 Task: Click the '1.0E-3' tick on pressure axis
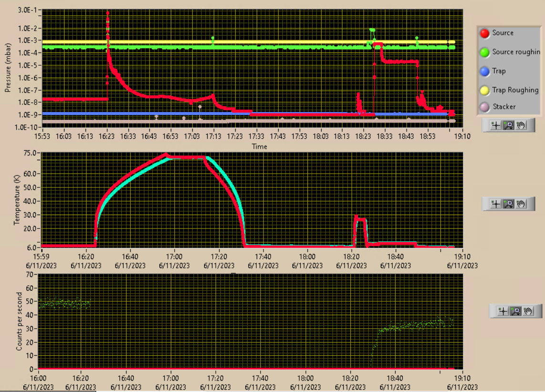(x=28, y=41)
